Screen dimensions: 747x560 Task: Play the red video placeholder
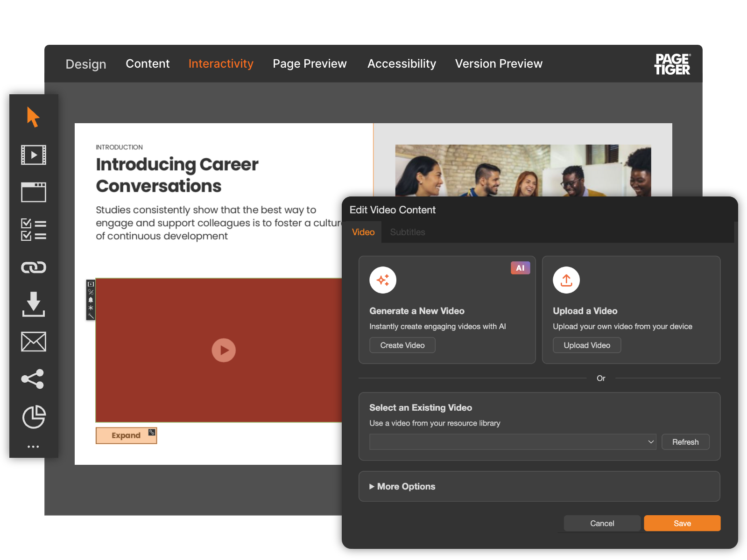224,350
